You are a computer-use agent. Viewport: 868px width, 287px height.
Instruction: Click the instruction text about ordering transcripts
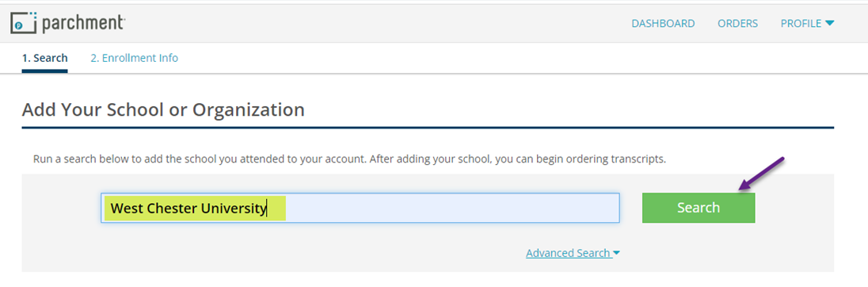point(349,159)
